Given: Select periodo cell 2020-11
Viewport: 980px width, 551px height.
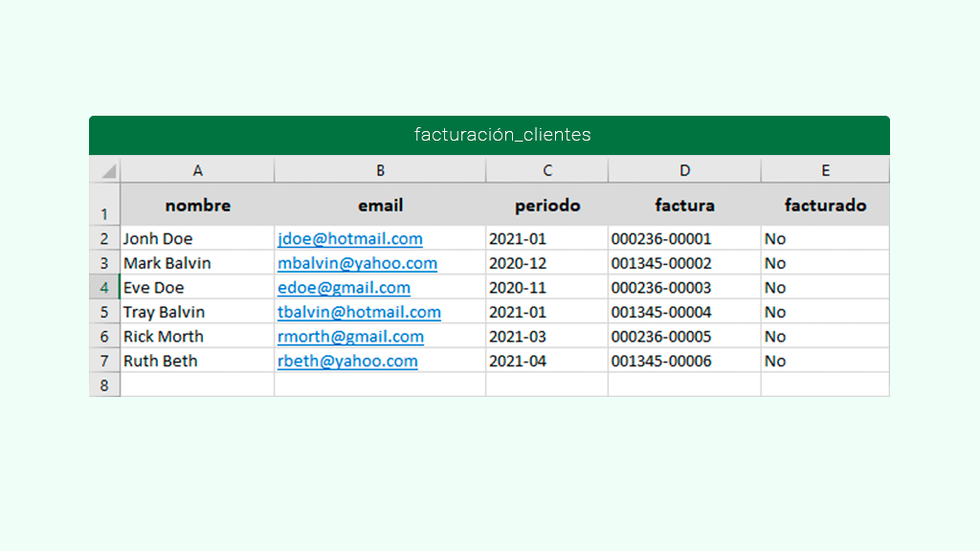Looking at the screenshot, I should (x=546, y=287).
